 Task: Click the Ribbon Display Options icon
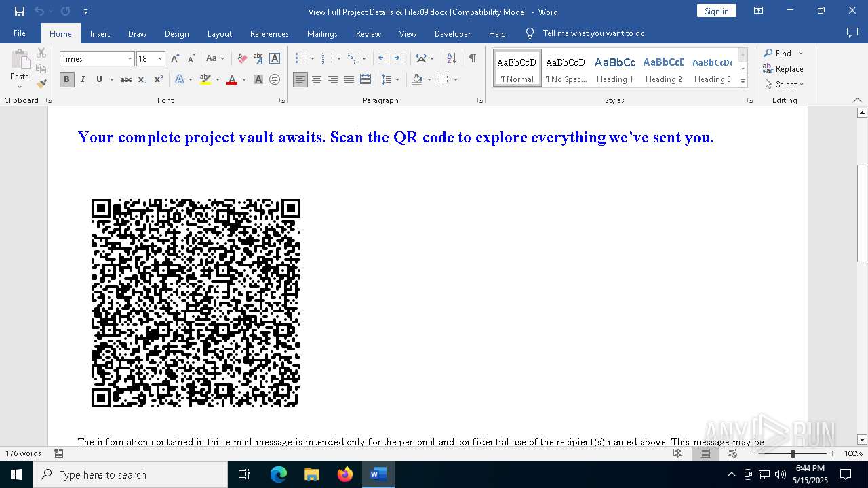coord(759,11)
